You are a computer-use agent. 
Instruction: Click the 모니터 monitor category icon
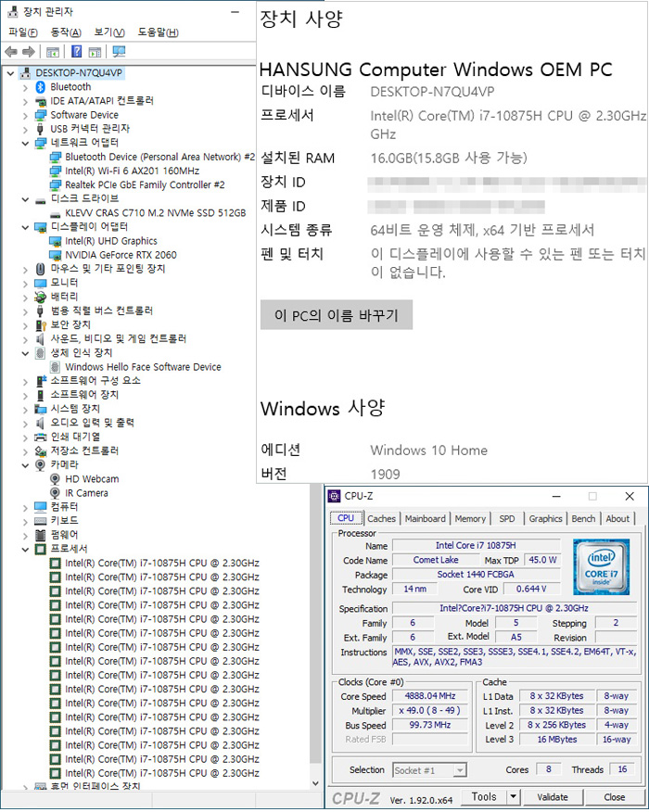coord(41,283)
